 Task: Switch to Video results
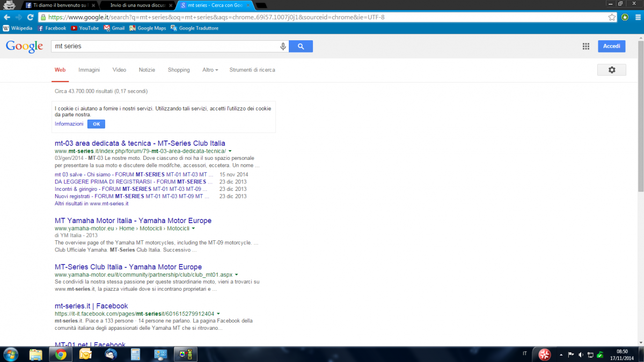click(119, 70)
